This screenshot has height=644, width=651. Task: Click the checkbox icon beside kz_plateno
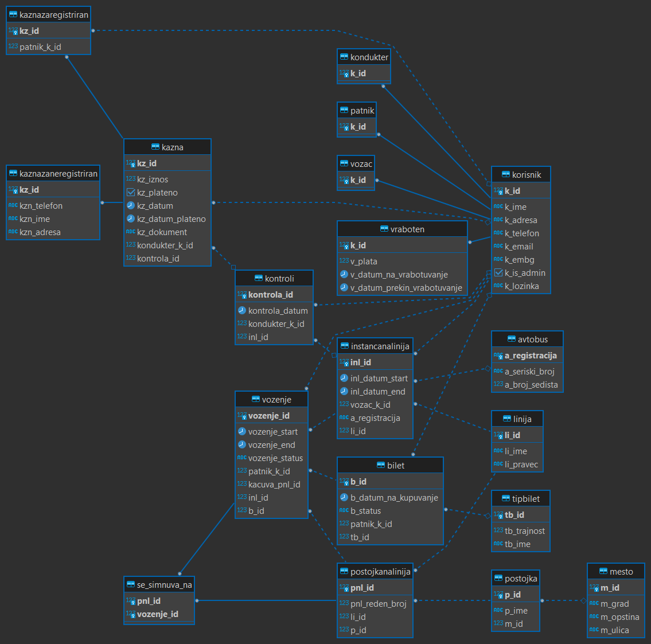point(130,193)
